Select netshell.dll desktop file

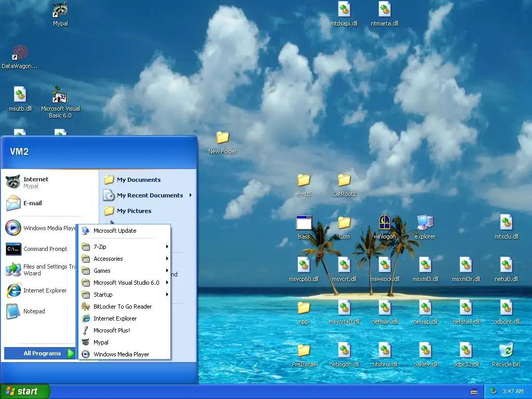pyautogui.click(x=466, y=312)
